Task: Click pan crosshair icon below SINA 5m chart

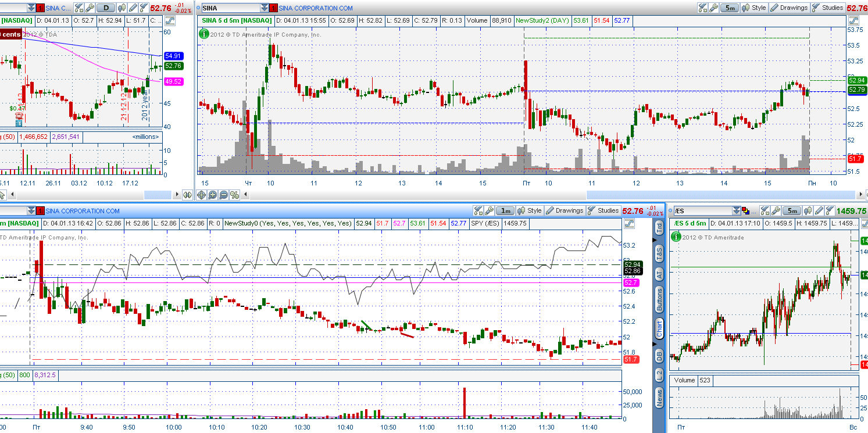Action: (202, 195)
